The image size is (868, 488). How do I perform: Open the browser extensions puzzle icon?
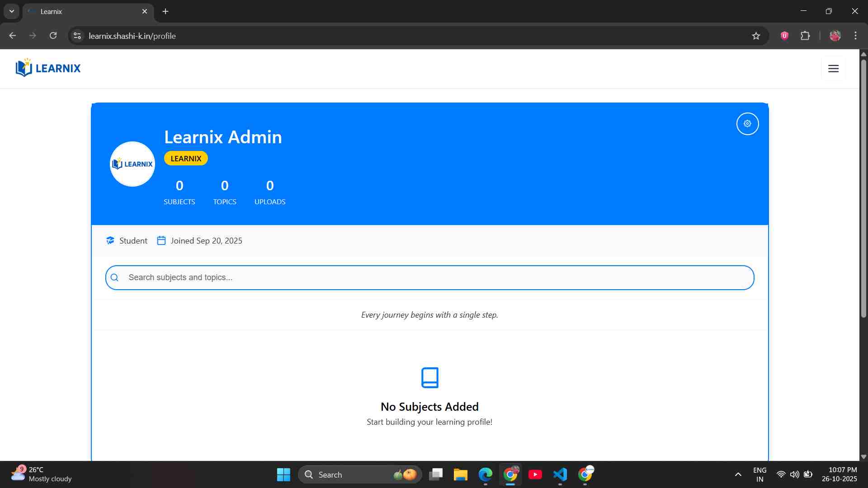coord(805,36)
